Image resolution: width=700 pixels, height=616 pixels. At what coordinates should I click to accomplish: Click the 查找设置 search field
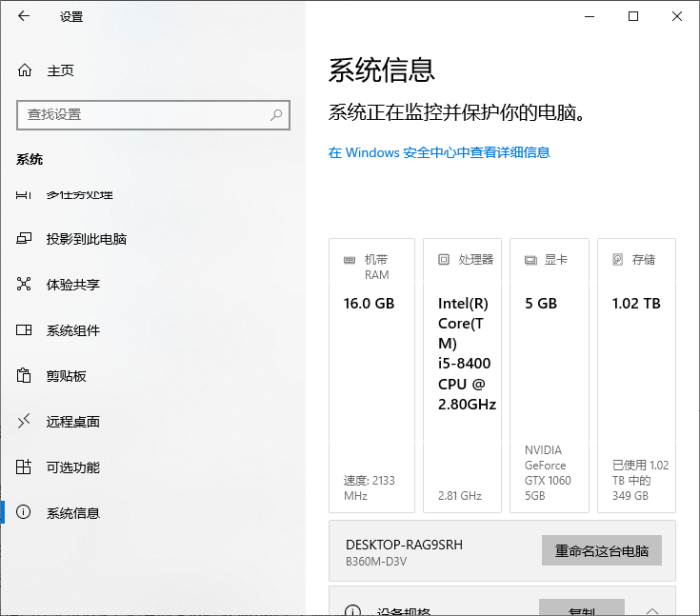coord(153,115)
